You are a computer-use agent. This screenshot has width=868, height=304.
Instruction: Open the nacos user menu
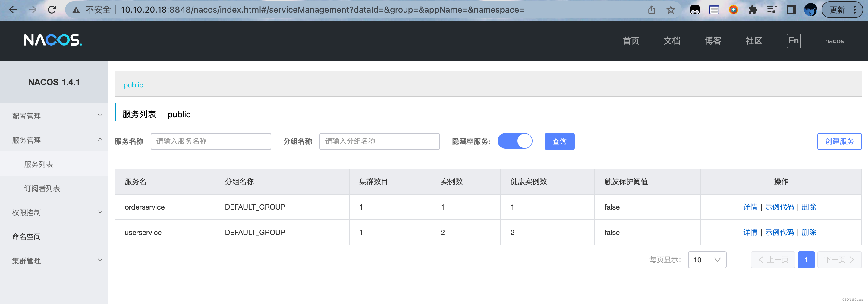tap(834, 41)
